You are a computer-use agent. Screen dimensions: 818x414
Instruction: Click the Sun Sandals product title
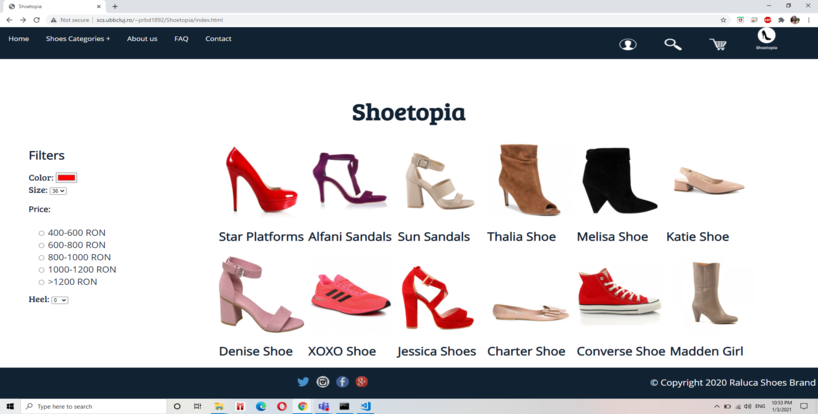click(x=434, y=237)
